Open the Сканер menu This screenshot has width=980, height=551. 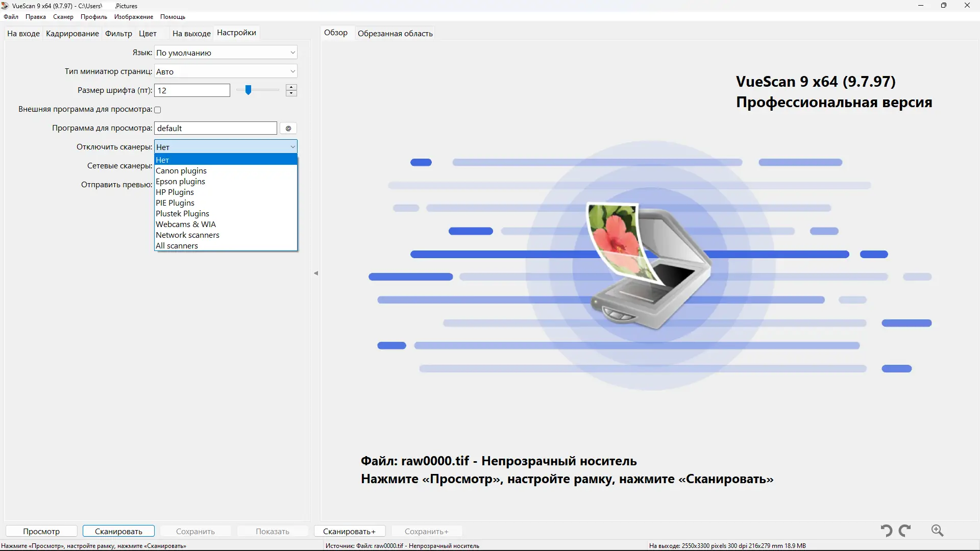[63, 17]
